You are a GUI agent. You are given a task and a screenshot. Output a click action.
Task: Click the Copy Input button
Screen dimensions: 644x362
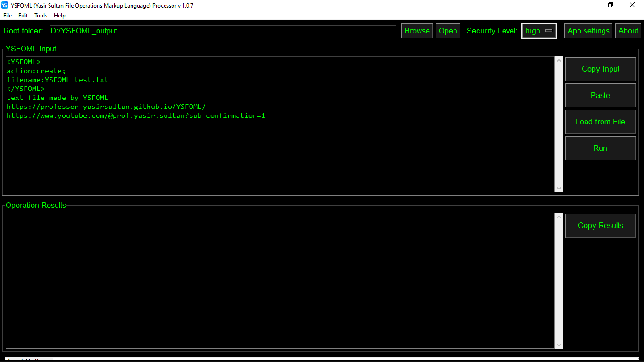click(x=600, y=69)
